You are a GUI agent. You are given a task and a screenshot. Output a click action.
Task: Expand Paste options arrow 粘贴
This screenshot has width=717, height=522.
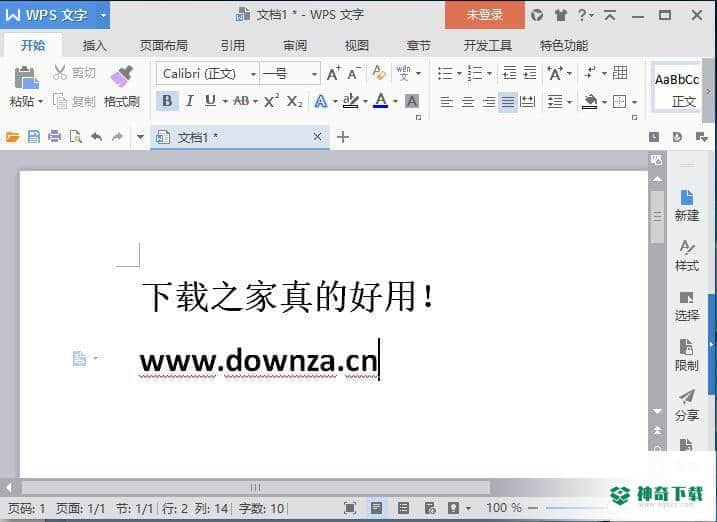[41, 101]
